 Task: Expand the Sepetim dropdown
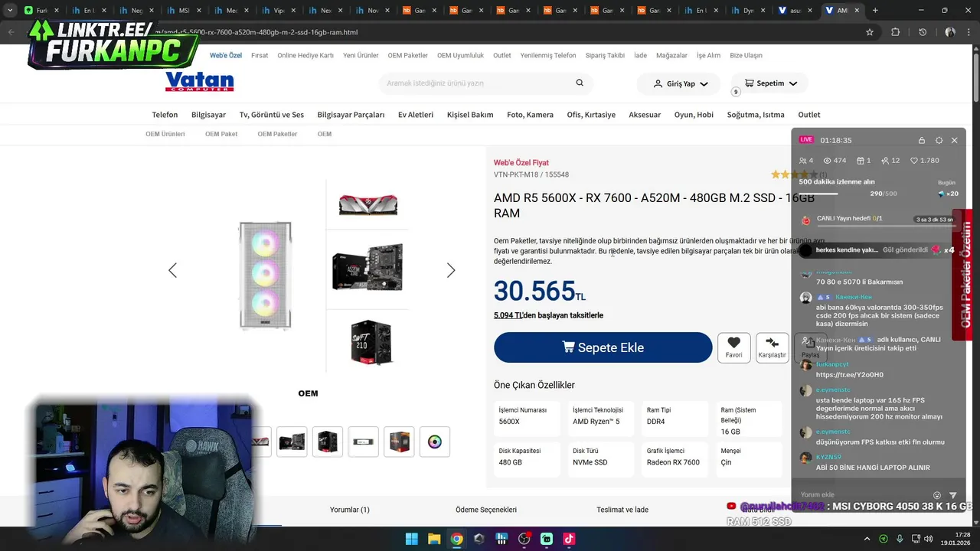(793, 83)
